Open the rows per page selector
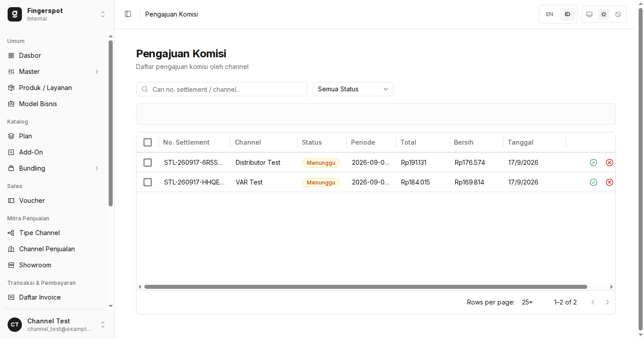The image size is (644, 339). [x=527, y=302]
